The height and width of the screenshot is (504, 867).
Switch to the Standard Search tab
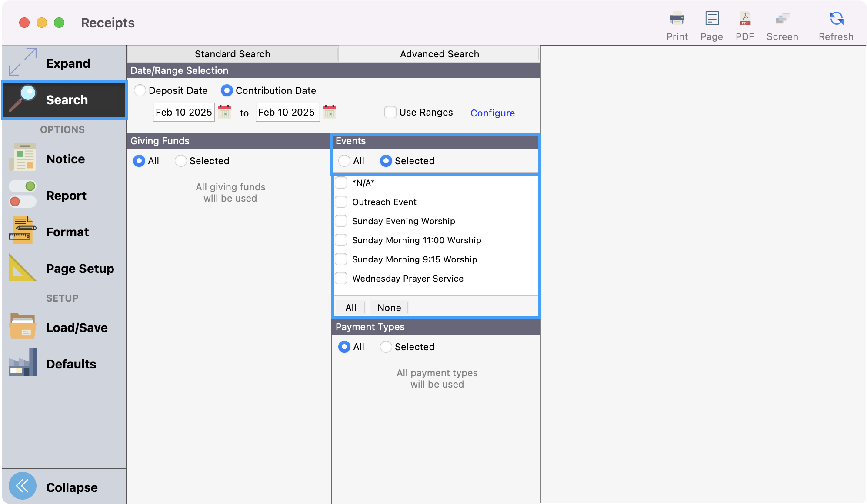pyautogui.click(x=232, y=54)
